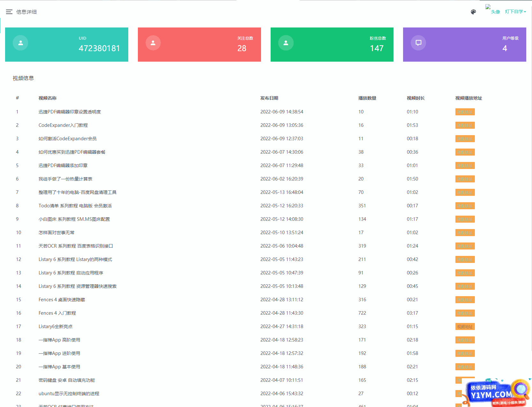Open video address for CodeExpander入门教程
This screenshot has height=407, width=532.
coord(465,125)
